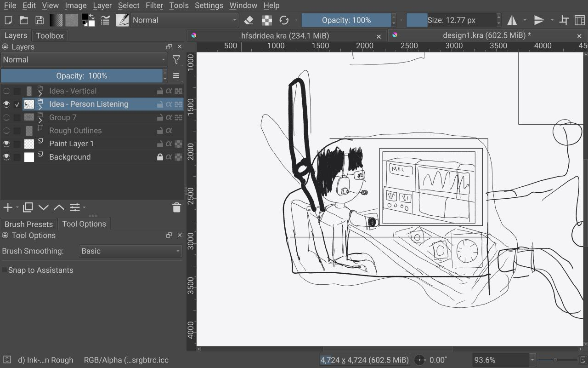This screenshot has height=368, width=588.
Task: Show the Group 7 layer
Action: [6, 117]
